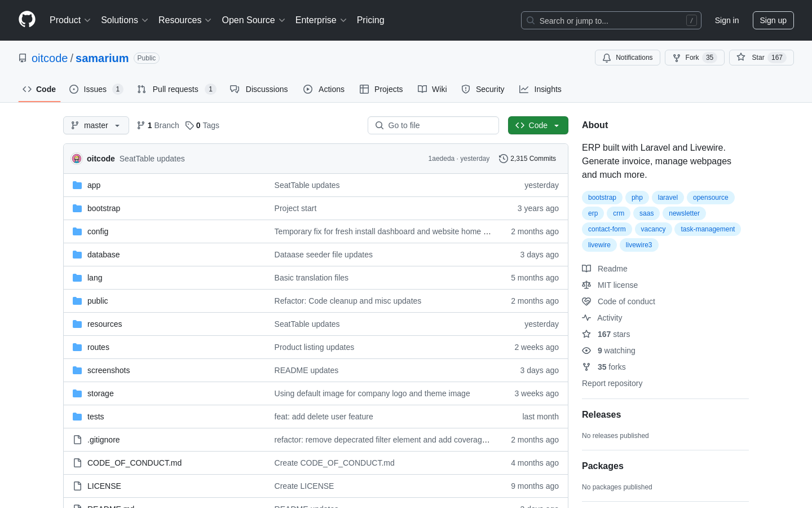812x508 pixels.
Task: Open the app folder icon
Action: pyautogui.click(x=77, y=185)
